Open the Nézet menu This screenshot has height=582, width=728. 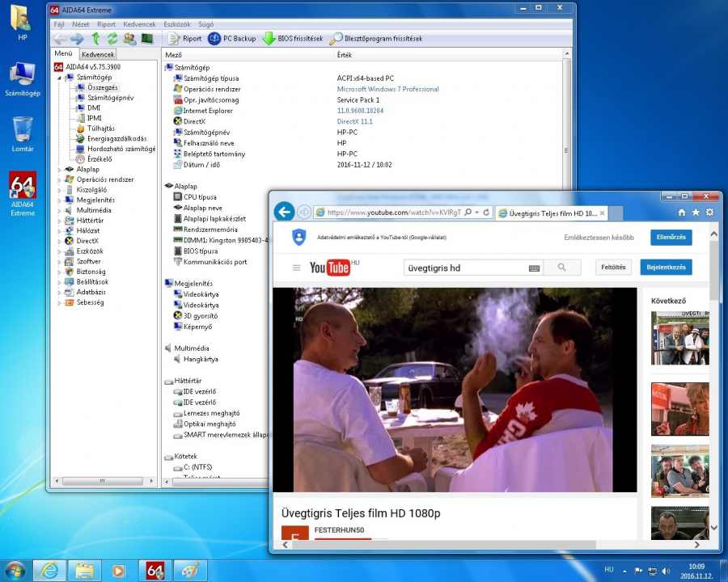pos(80,24)
